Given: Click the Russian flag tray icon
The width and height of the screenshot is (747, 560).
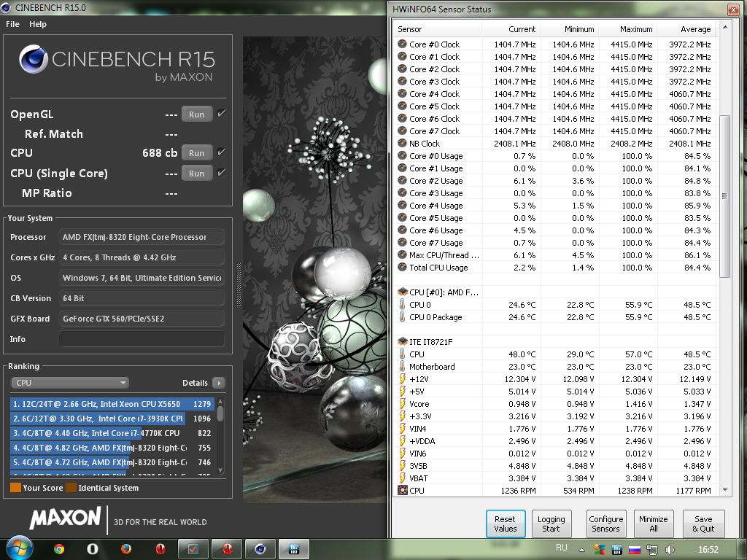Looking at the screenshot, I should [x=634, y=550].
